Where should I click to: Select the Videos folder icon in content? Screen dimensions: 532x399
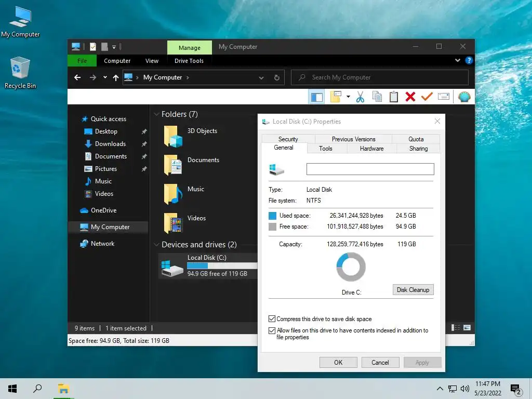173,223
